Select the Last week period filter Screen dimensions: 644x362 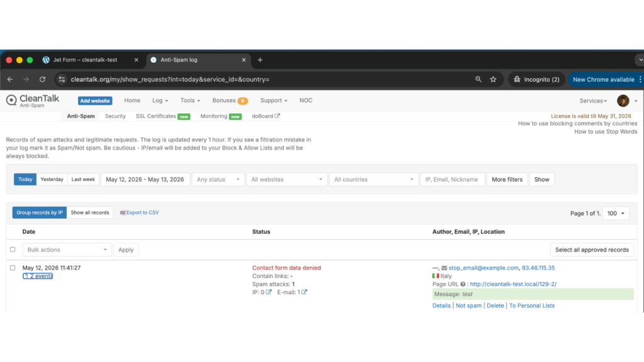tap(83, 179)
